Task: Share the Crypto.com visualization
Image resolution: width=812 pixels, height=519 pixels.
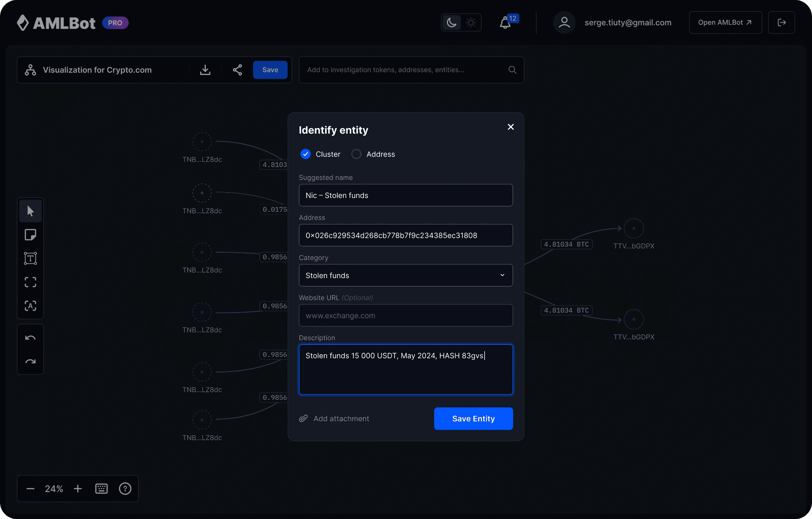Action: pos(237,70)
